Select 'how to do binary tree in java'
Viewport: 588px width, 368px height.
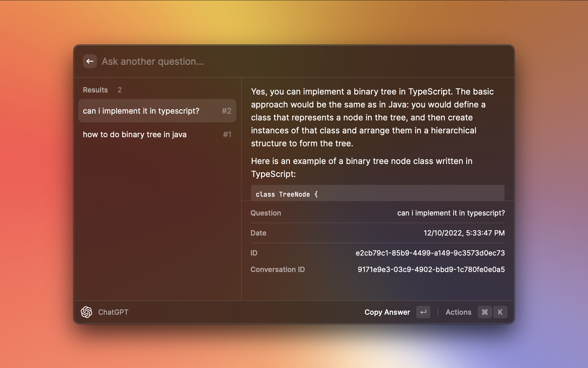[135, 135]
